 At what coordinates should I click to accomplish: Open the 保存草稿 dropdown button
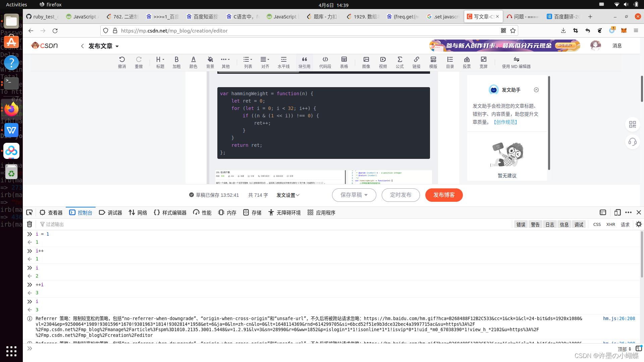point(354,195)
